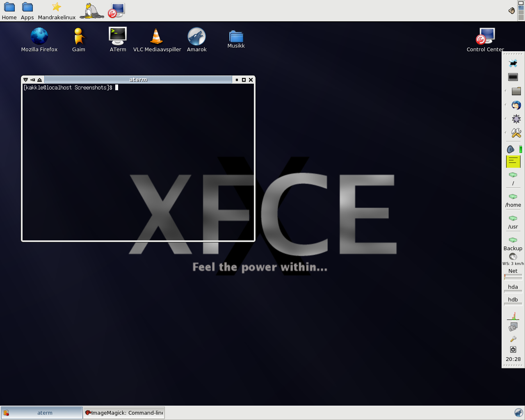The width and height of the screenshot is (525, 420).
Task: Click the 20:28 clock
Action: point(513,359)
